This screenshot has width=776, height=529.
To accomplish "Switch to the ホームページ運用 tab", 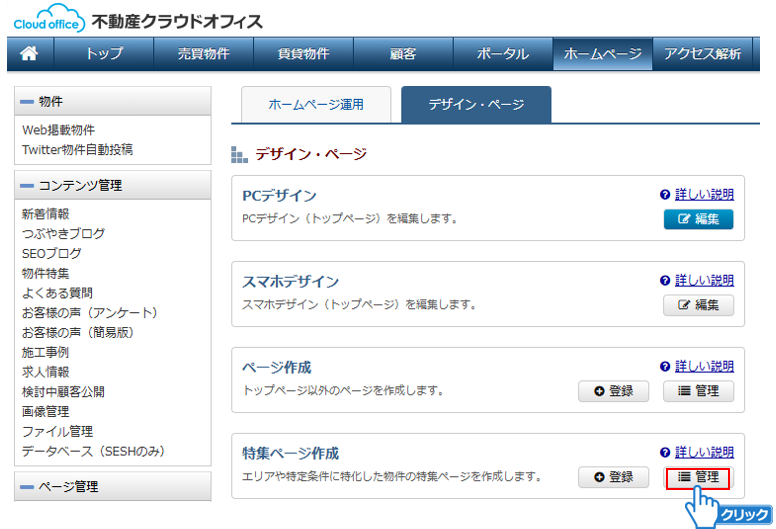I will pos(316,104).
